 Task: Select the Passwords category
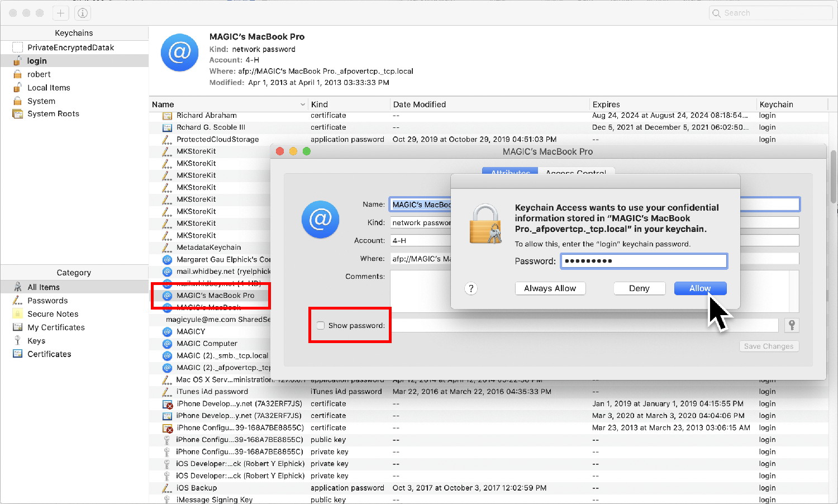74,301
